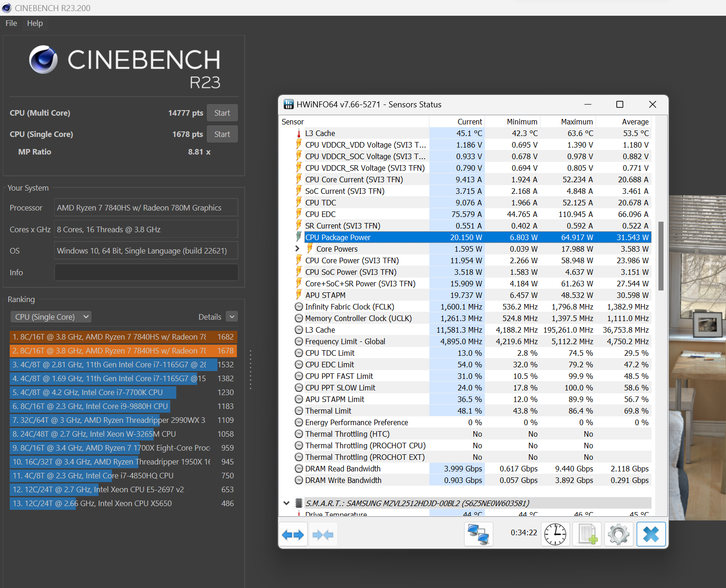Open the remote network monitoring icon in HWiNFO
This screenshot has width=726, height=588.
coord(478,534)
